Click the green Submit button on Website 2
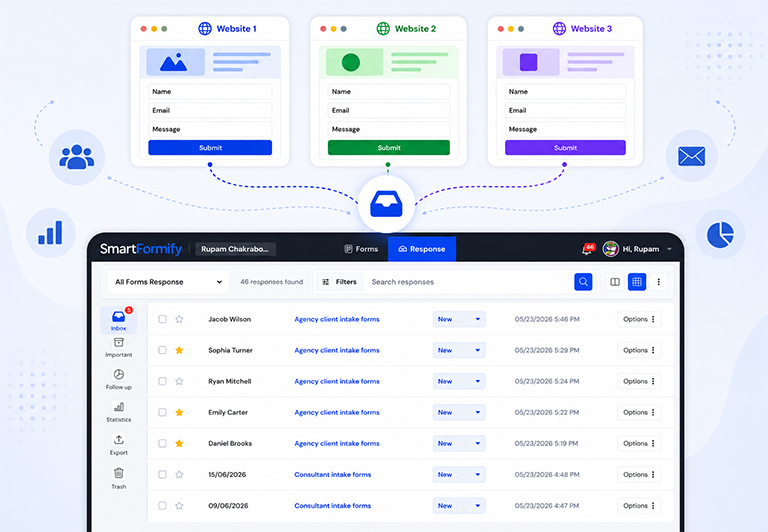Screen dimensions: 768x532 pyautogui.click(x=389, y=147)
